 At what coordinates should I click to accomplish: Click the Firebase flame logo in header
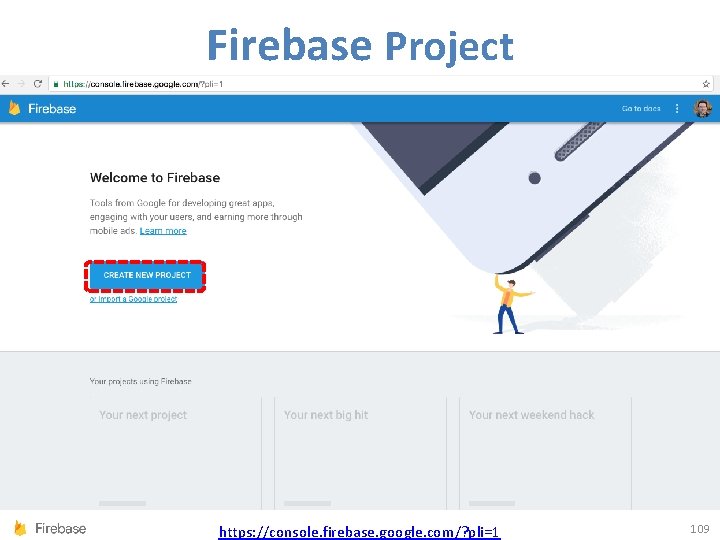[15, 108]
